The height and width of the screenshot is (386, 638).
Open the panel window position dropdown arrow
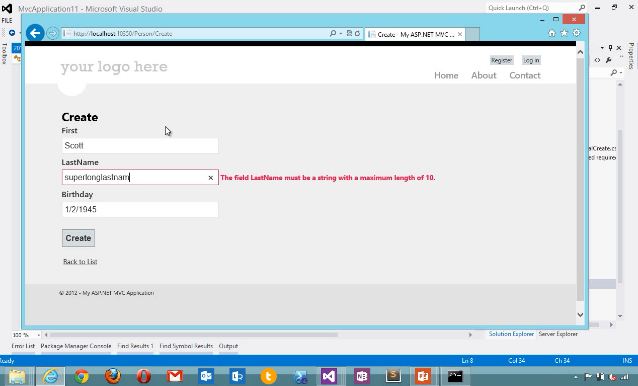click(x=602, y=48)
